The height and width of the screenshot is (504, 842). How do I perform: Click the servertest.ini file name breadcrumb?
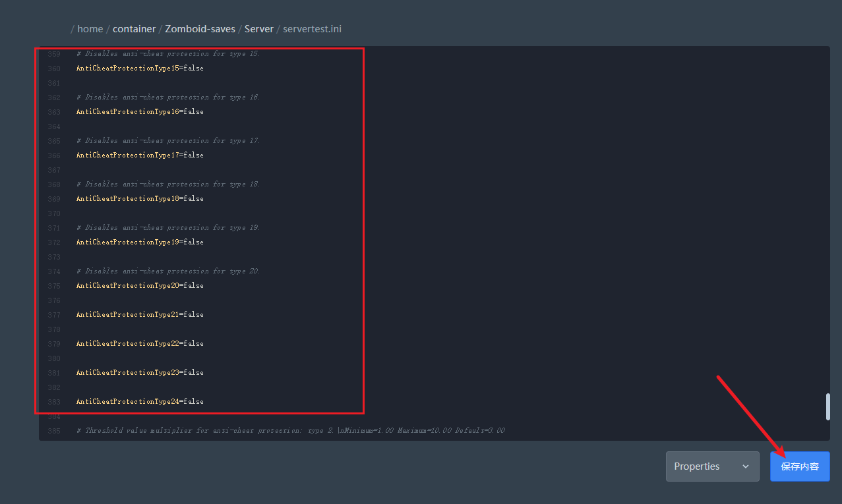pos(312,29)
